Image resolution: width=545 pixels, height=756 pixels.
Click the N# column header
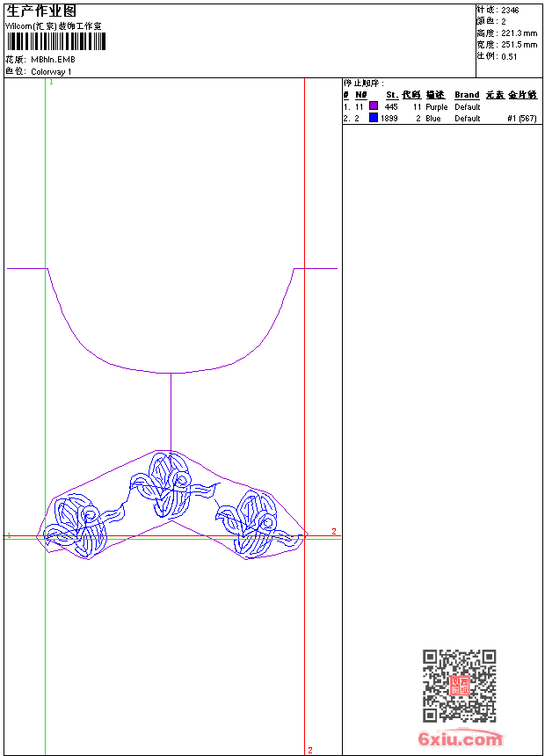tap(360, 95)
